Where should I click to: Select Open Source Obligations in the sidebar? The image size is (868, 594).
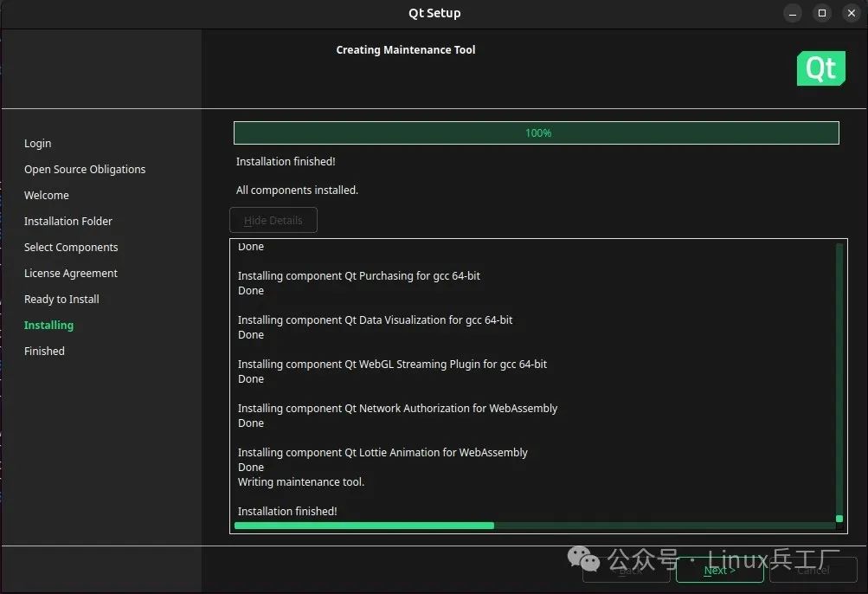[84, 169]
